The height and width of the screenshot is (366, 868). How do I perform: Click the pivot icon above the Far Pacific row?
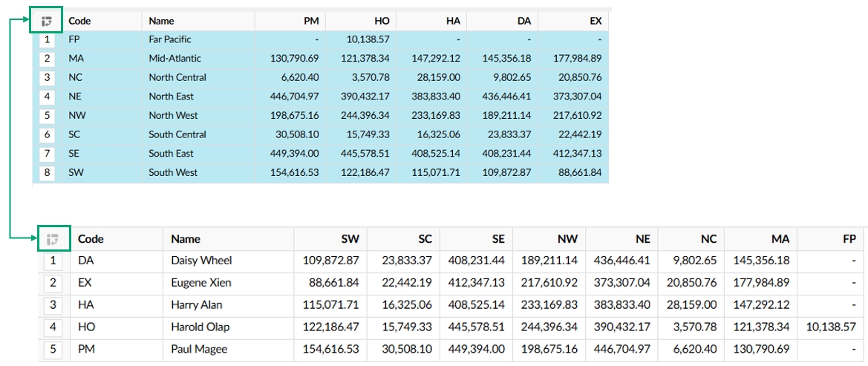(x=47, y=22)
